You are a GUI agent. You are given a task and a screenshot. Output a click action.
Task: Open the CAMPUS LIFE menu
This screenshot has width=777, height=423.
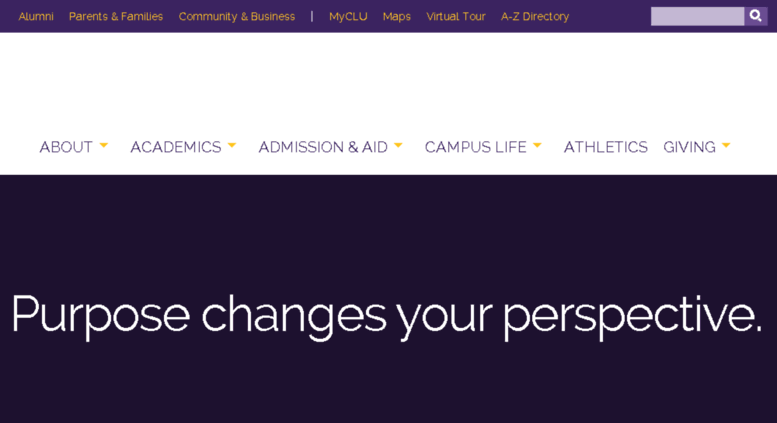click(x=476, y=147)
